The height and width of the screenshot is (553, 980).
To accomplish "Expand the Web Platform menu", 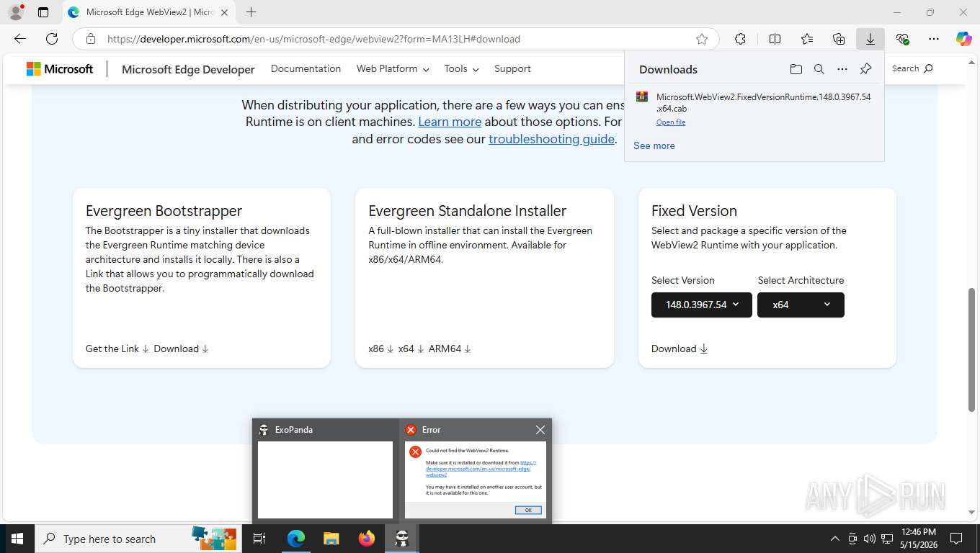I will click(x=393, y=68).
